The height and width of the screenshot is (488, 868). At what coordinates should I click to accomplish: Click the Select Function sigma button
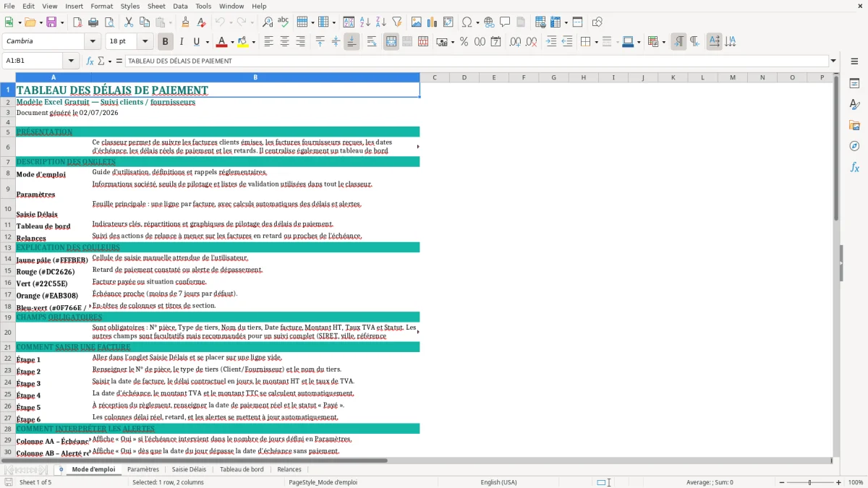101,61
